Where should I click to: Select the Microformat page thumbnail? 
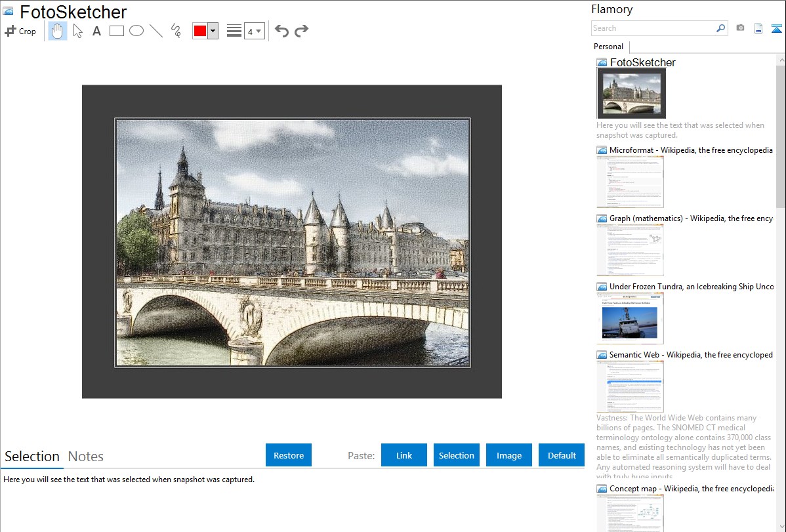click(630, 182)
